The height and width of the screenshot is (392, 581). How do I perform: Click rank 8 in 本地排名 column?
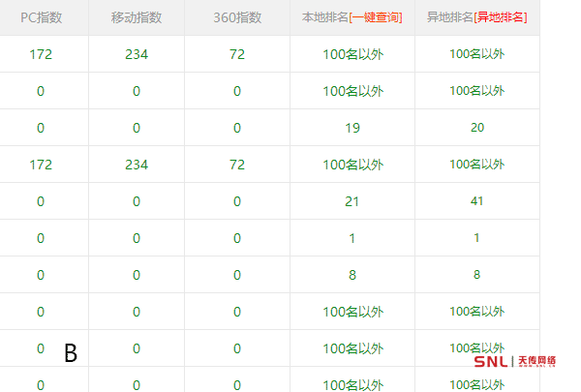coord(352,275)
